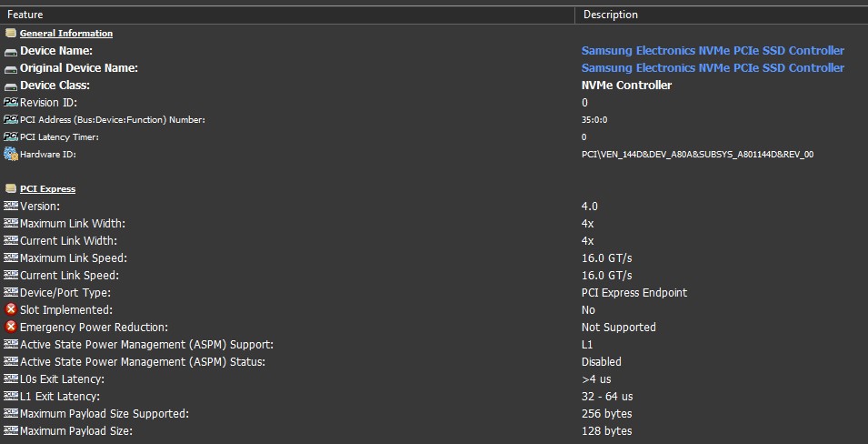Viewport: 868px width, 444px height.
Task: Click the icon beside Device/Port Type
Action: click(11, 292)
